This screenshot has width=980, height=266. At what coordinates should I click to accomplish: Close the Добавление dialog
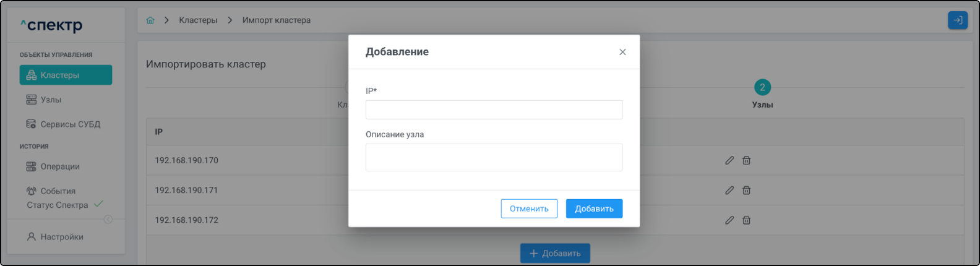[x=622, y=52]
